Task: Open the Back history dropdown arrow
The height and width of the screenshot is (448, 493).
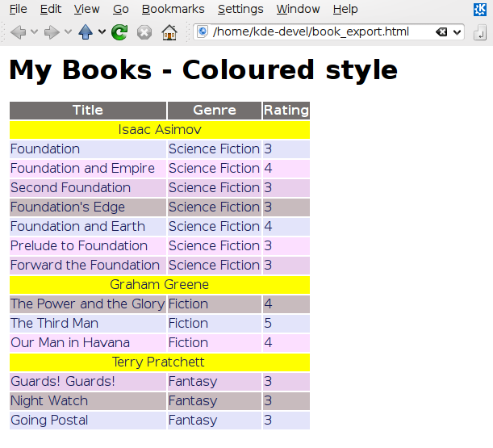Action: pos(33,32)
